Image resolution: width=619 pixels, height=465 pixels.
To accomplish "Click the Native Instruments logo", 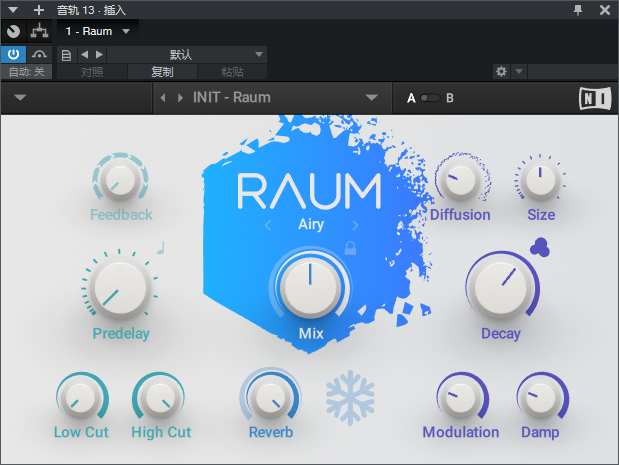I will click(x=595, y=98).
